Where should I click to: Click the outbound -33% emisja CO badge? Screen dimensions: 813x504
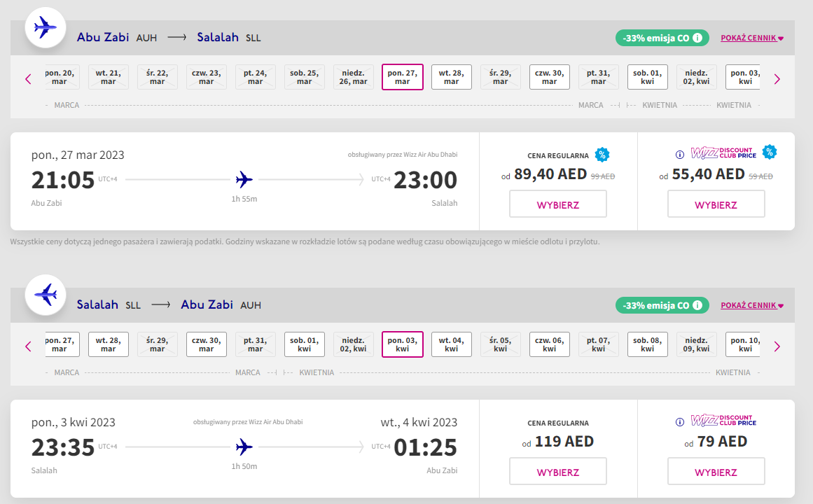coord(662,38)
